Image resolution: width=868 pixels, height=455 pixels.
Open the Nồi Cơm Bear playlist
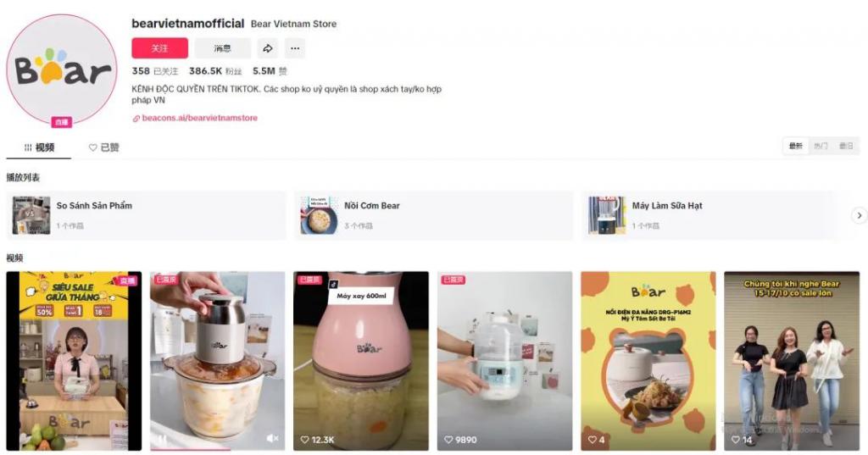tap(434, 215)
